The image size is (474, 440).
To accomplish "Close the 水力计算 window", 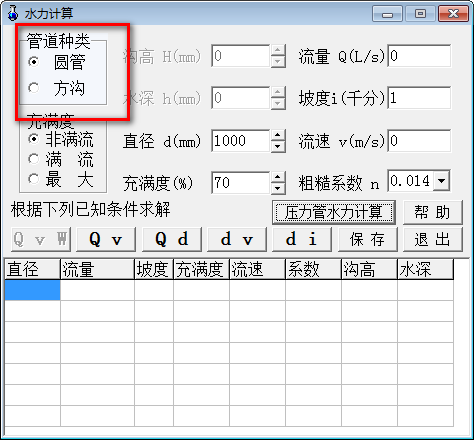I will (x=453, y=14).
